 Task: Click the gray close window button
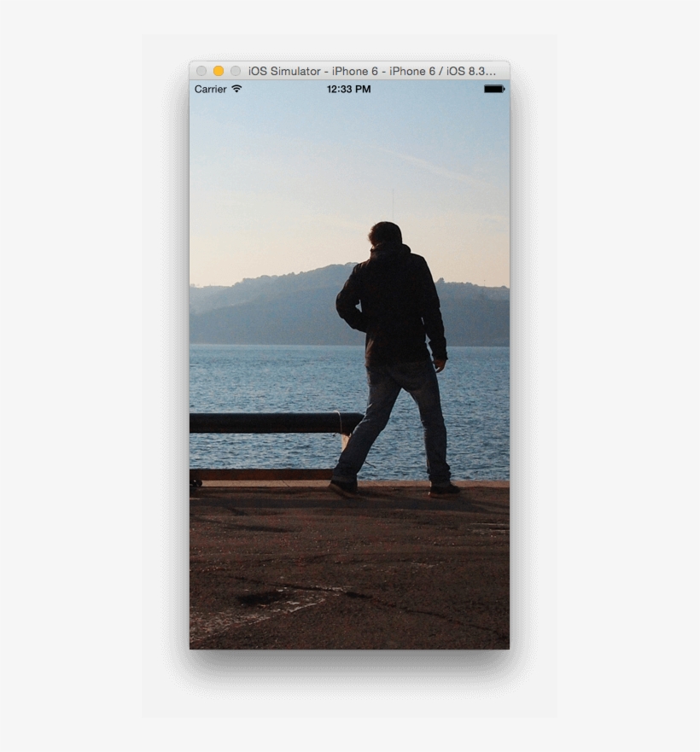pyautogui.click(x=201, y=71)
